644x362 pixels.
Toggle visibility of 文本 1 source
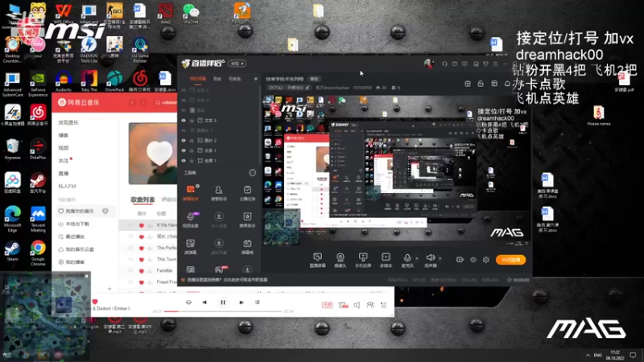(184, 150)
